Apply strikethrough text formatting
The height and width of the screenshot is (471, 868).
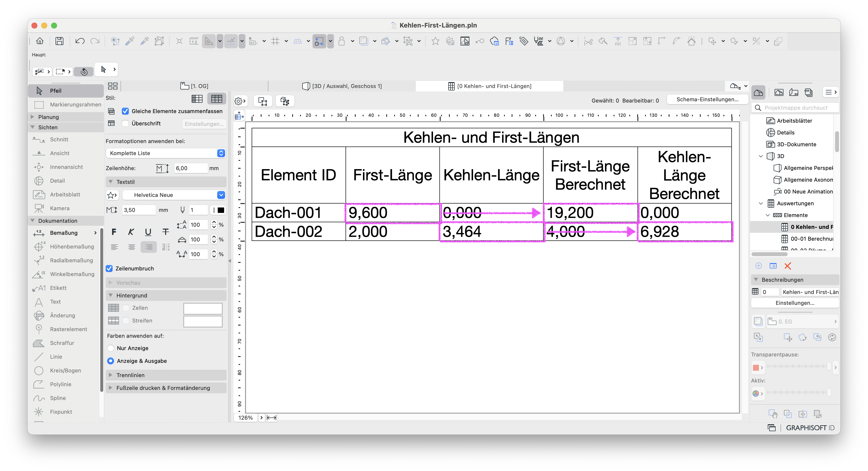click(x=165, y=232)
